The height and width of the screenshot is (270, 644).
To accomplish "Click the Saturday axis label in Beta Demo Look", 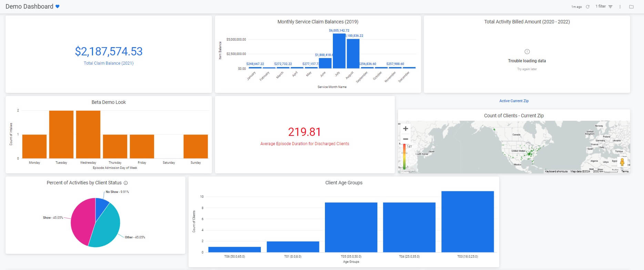I will click(169, 163).
